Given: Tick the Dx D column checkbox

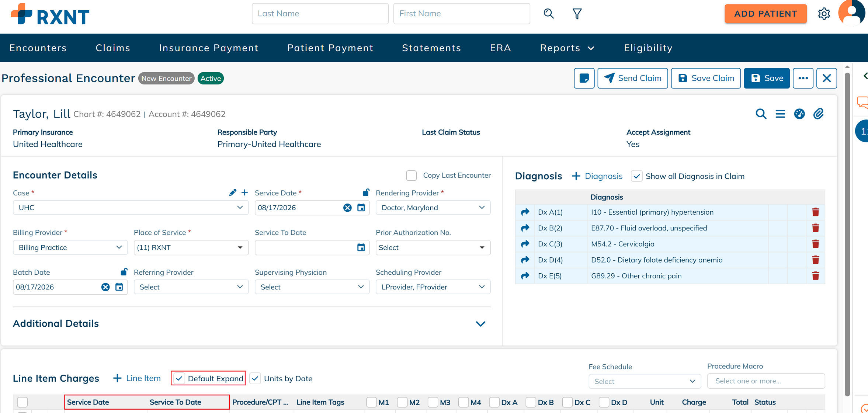Looking at the screenshot, I should click(x=604, y=402).
